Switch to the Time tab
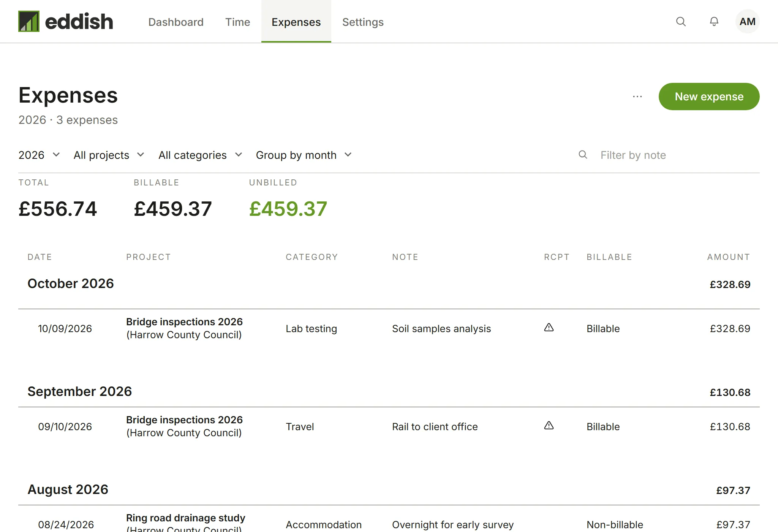Image resolution: width=778 pixels, height=532 pixels. pos(237,22)
